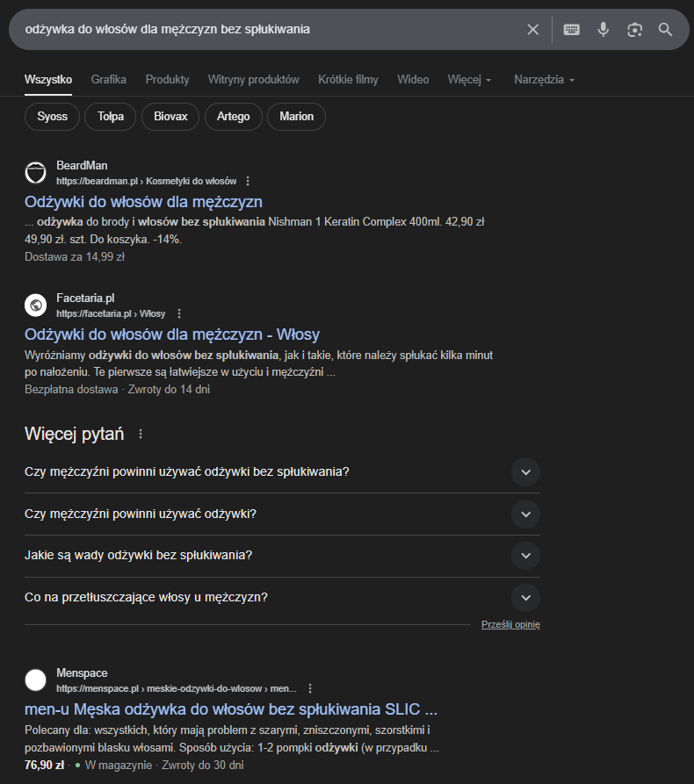
Task: Expand 'Jakie są wady odżywki bez spłukiwania?'
Action: click(x=282, y=556)
